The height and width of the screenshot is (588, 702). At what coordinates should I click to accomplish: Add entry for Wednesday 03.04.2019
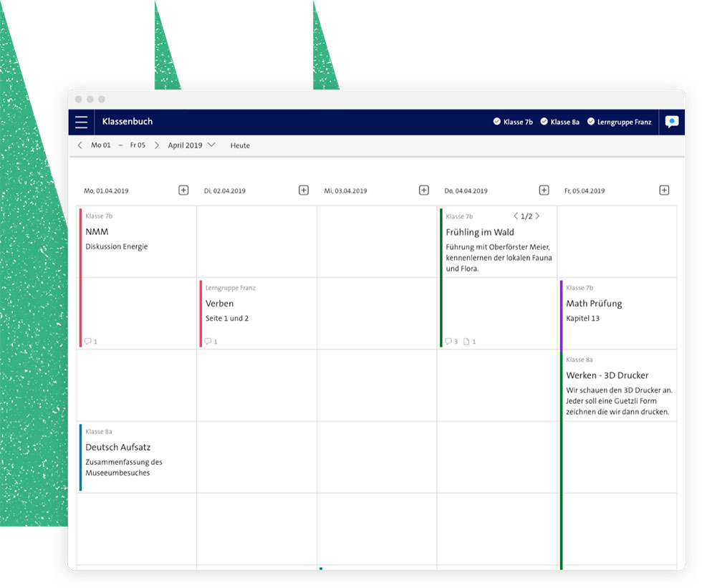coord(424,191)
